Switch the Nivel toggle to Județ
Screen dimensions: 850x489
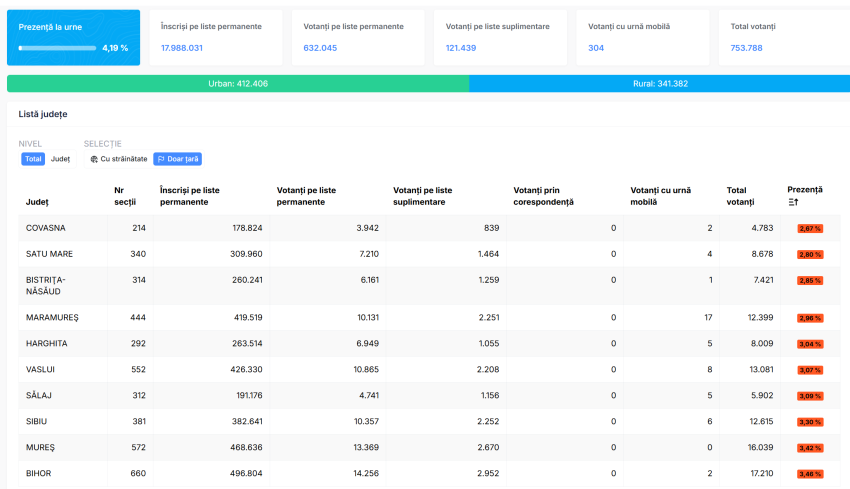point(61,159)
